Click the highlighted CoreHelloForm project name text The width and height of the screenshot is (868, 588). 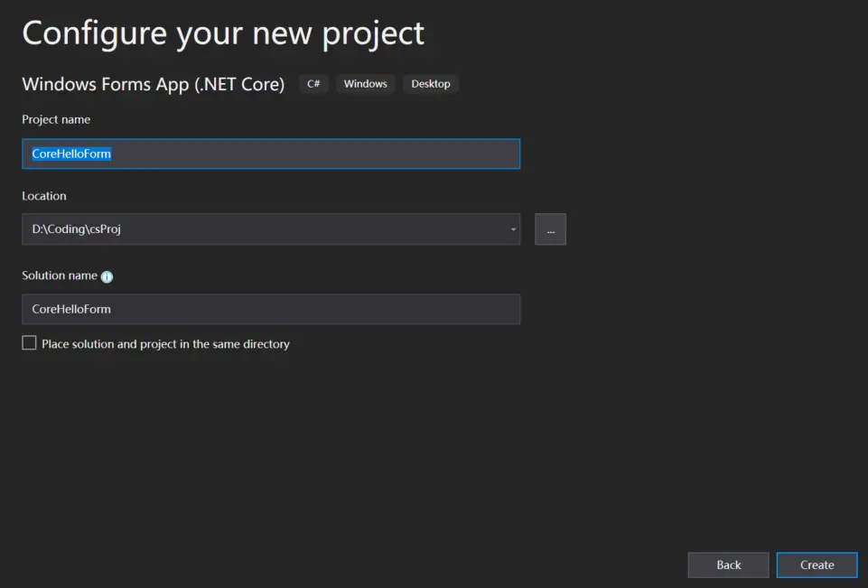(x=71, y=154)
